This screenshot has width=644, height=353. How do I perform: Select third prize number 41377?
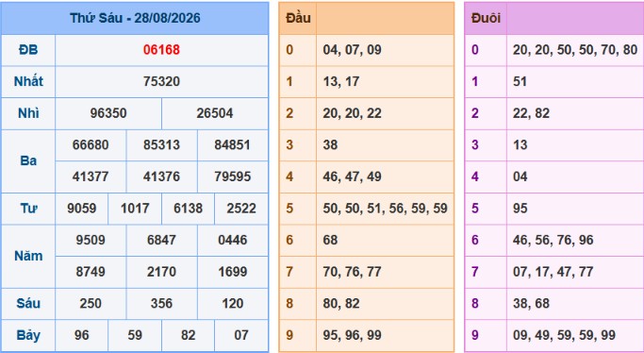[x=91, y=176]
